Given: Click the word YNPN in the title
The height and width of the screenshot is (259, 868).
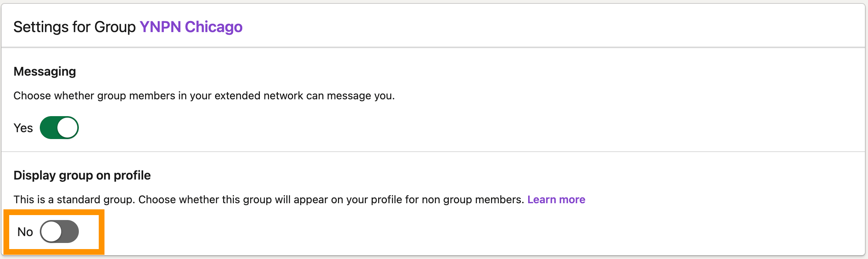Looking at the screenshot, I should pos(160,27).
